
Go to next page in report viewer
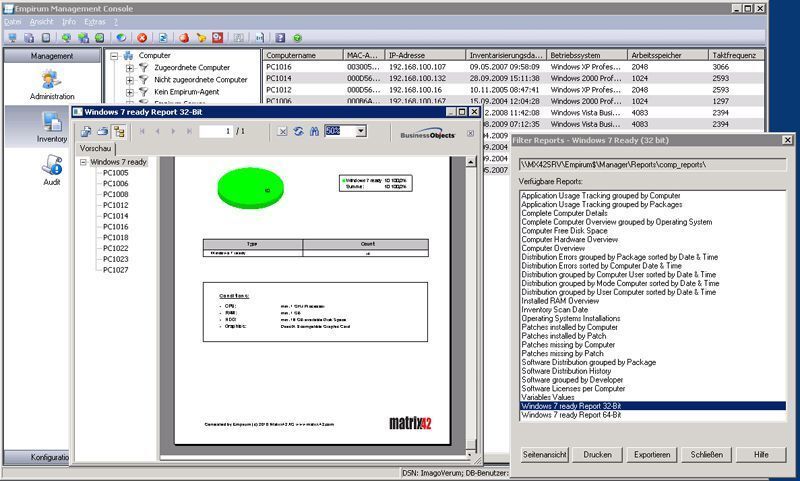point(173,132)
